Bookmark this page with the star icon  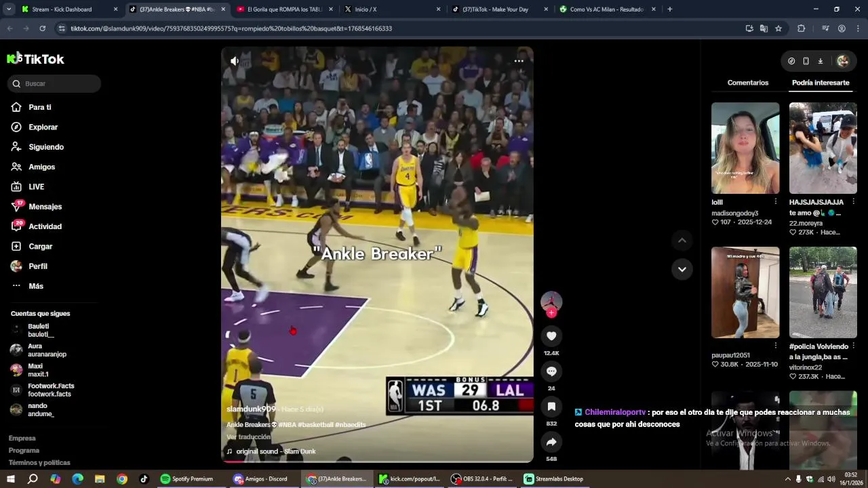point(778,28)
